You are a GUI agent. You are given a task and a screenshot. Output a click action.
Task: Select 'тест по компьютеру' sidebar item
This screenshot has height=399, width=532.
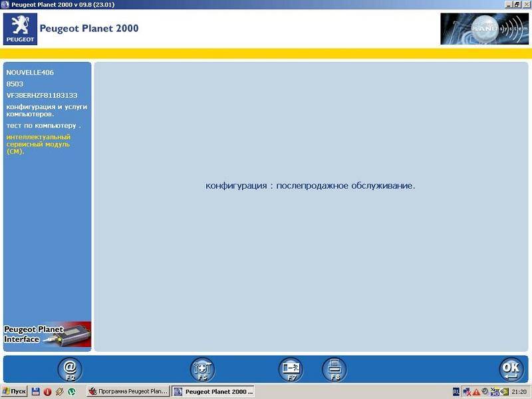tap(43, 126)
